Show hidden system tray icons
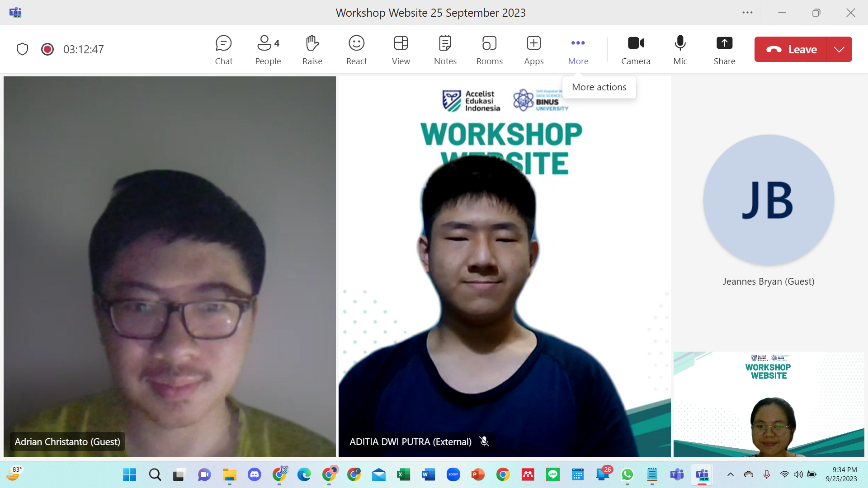The width and height of the screenshot is (868, 488). (730, 474)
